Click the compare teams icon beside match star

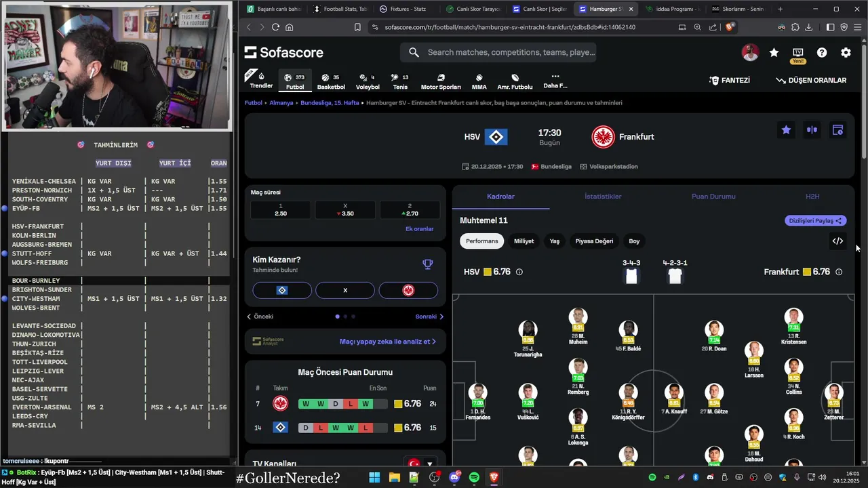point(812,130)
